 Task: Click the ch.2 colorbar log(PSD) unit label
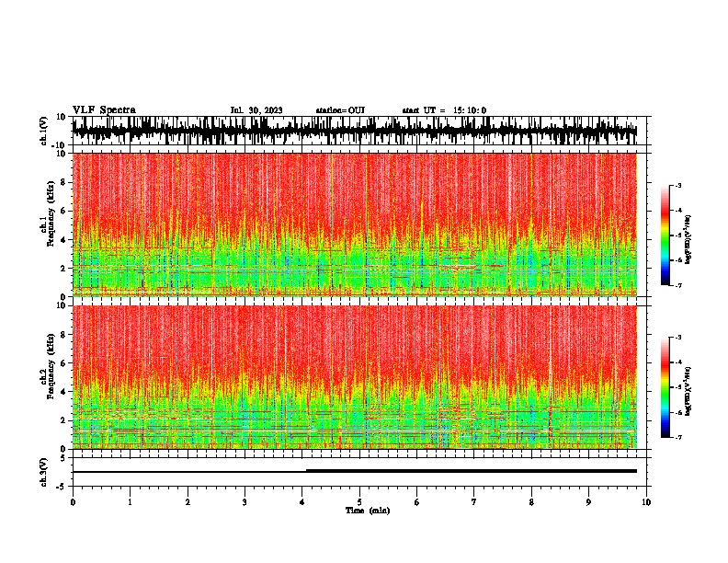coord(688,392)
